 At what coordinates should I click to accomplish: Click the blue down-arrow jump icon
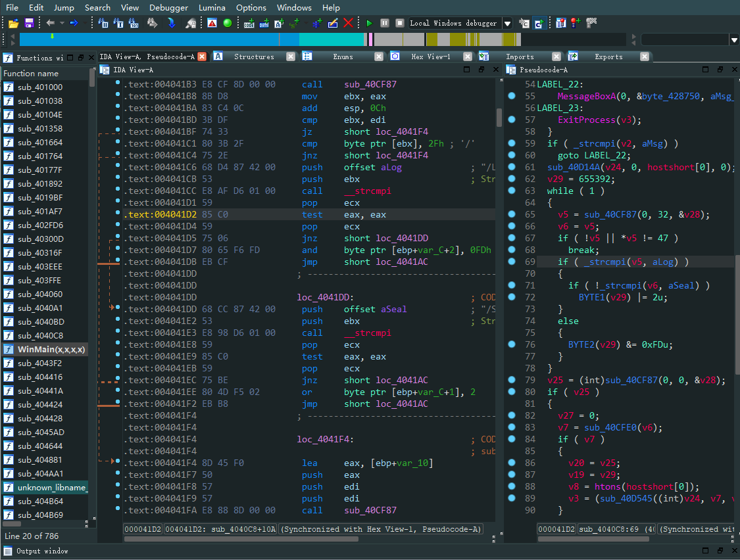click(x=171, y=23)
